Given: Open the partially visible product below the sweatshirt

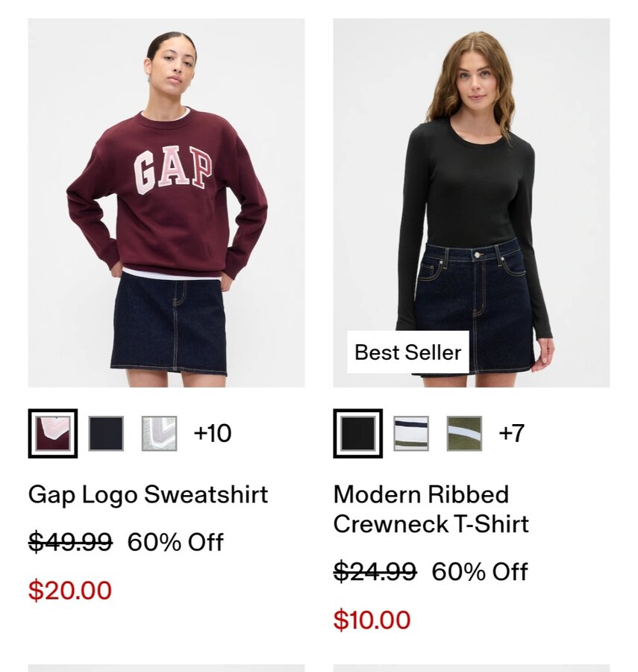Looking at the screenshot, I should coord(166,668).
